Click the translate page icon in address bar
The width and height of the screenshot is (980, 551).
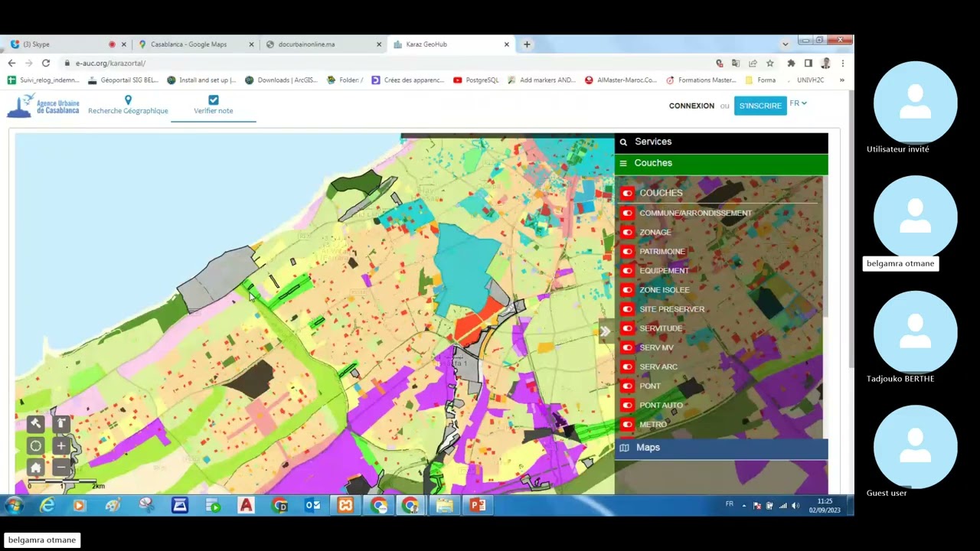coord(736,64)
